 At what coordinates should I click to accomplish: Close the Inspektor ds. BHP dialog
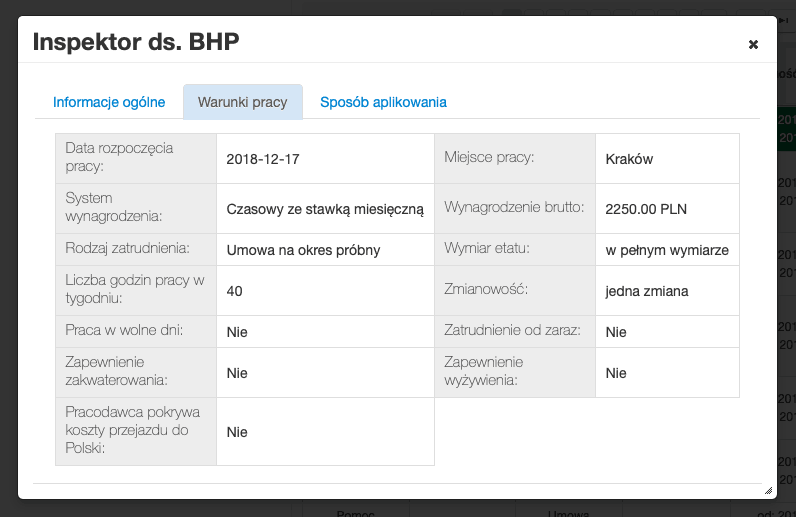[x=753, y=44]
